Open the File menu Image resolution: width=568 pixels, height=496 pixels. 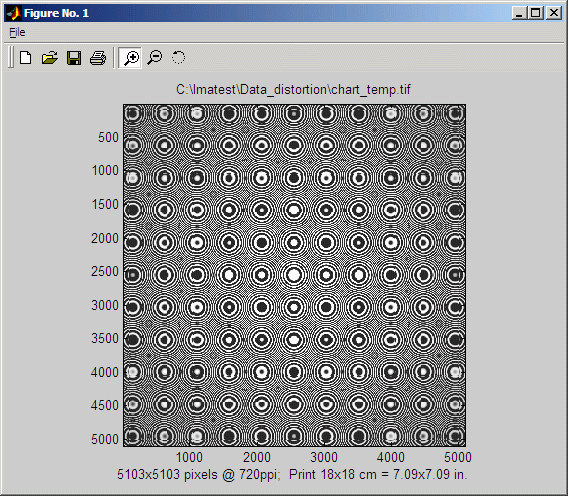tap(17, 32)
